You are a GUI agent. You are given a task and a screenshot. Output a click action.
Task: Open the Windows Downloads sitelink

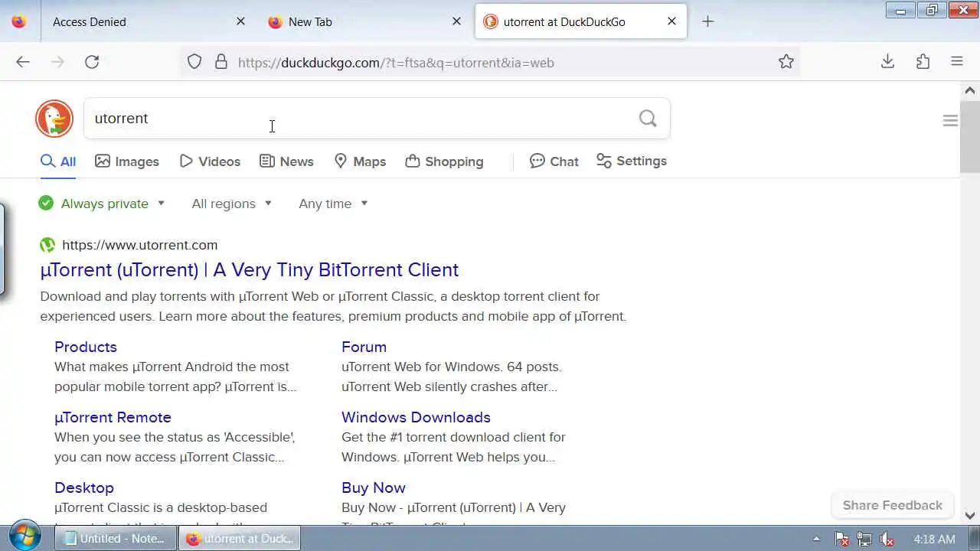(x=416, y=417)
